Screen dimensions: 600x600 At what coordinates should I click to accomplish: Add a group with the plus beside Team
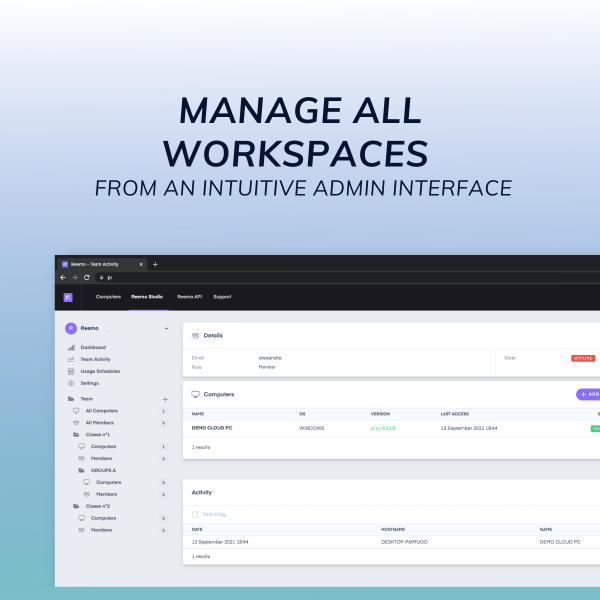click(165, 399)
